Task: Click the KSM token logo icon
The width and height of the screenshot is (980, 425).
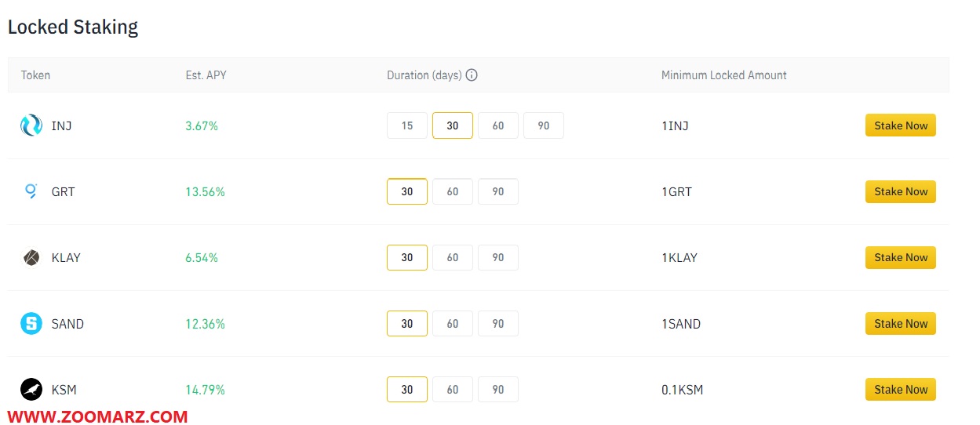Action: (31, 389)
